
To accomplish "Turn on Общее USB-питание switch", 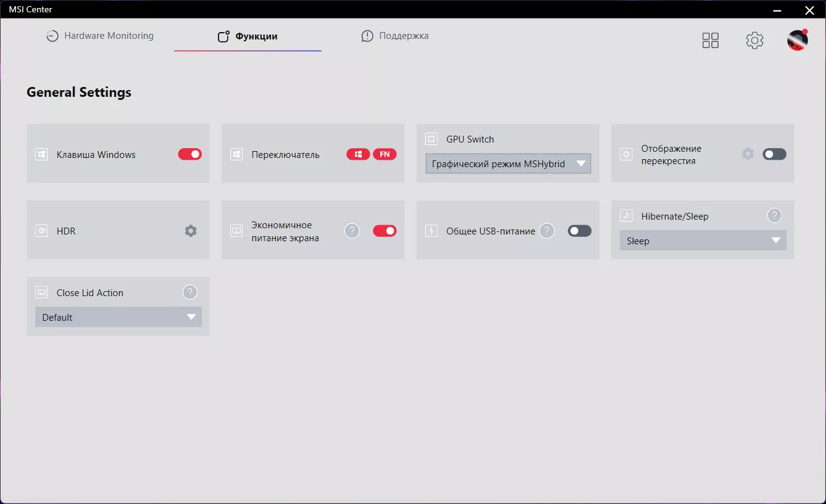I will (x=580, y=231).
